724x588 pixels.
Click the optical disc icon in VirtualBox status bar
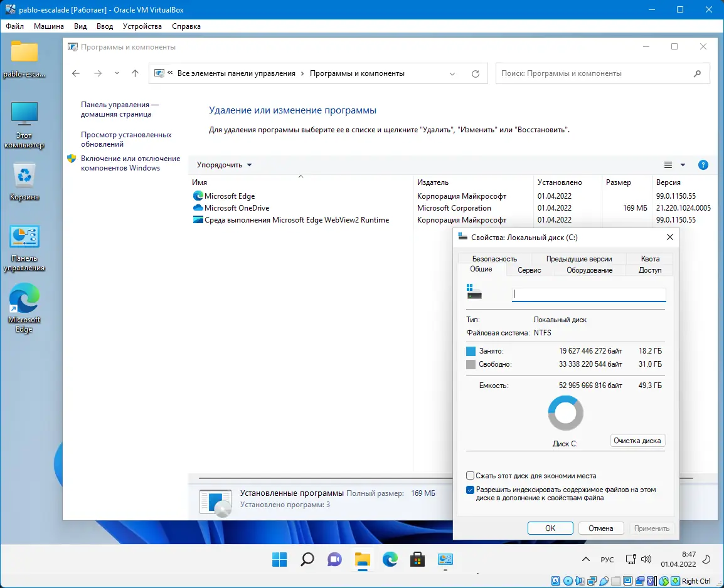tap(567, 580)
